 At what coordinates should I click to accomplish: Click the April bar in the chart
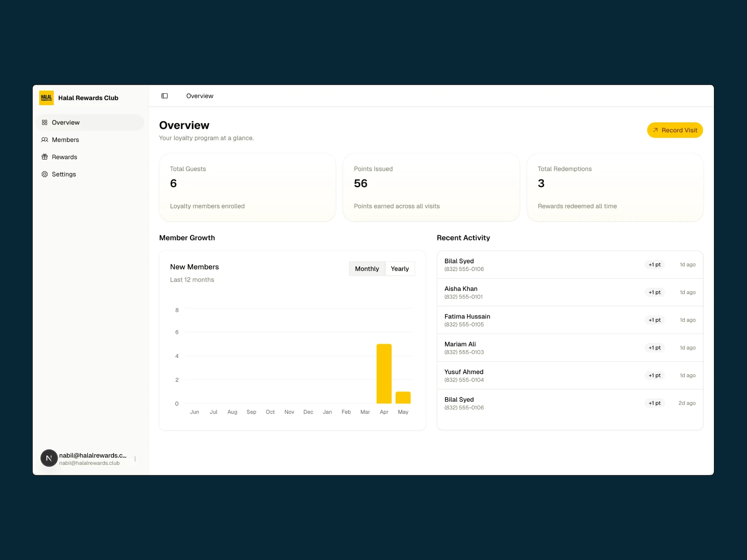tap(384, 374)
